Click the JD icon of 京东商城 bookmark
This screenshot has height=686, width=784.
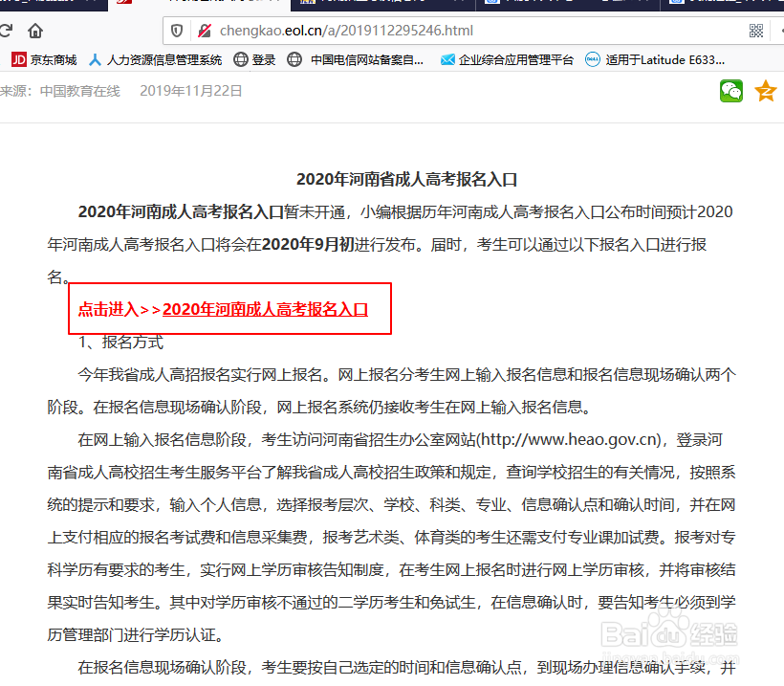(x=17, y=59)
